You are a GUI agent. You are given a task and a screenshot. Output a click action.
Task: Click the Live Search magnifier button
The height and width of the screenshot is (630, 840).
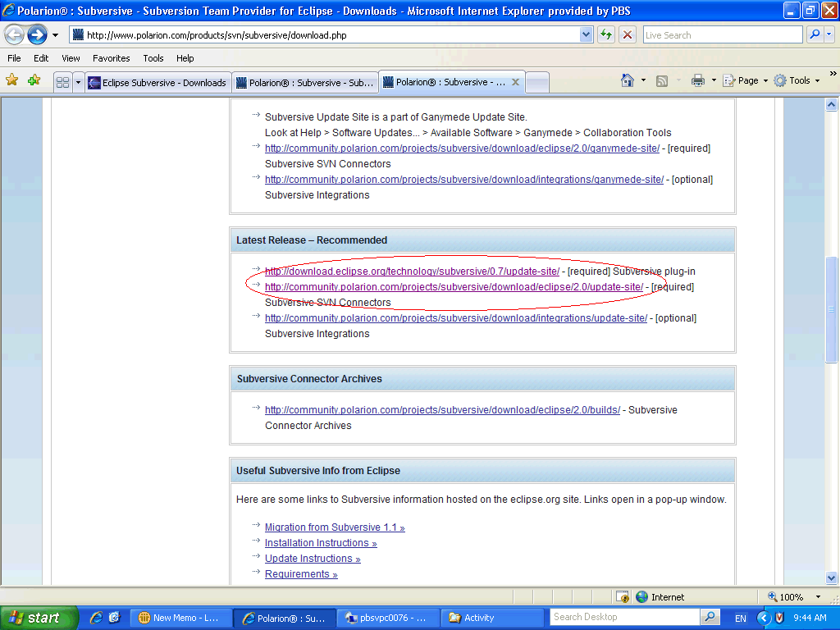pos(815,35)
